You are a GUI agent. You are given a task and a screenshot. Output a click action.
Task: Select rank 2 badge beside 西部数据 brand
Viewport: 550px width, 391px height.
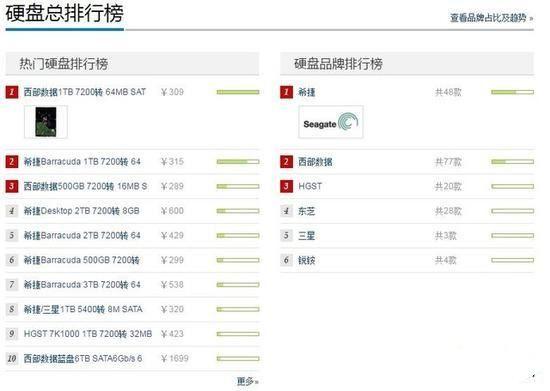[x=286, y=162]
